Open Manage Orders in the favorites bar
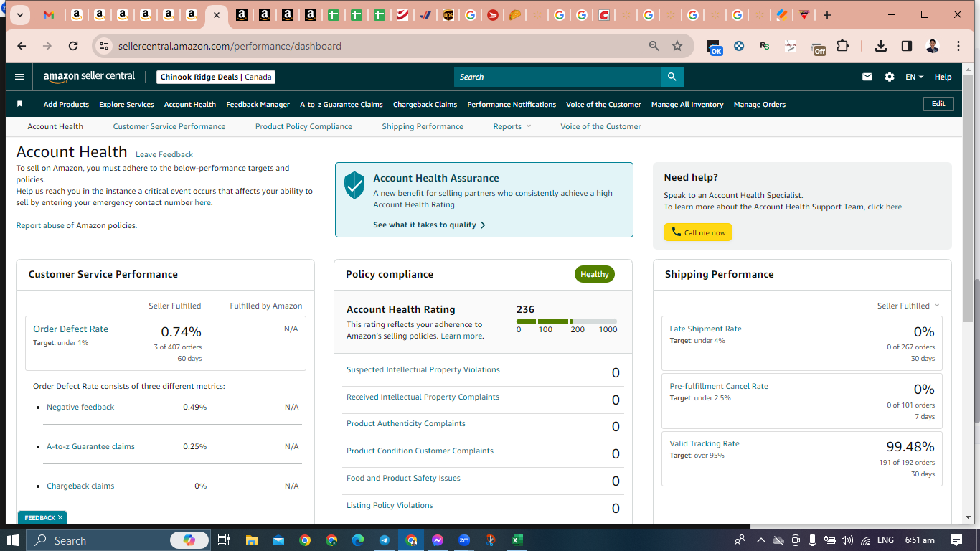 pos(760,104)
